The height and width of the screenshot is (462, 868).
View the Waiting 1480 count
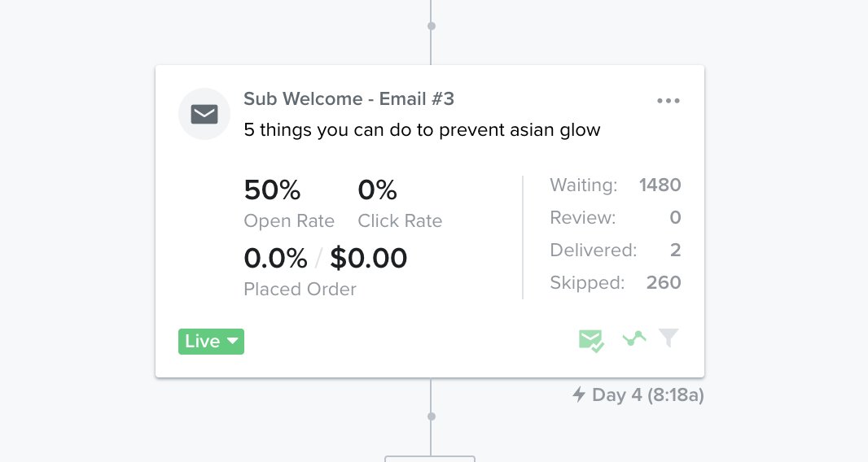pyautogui.click(x=660, y=185)
